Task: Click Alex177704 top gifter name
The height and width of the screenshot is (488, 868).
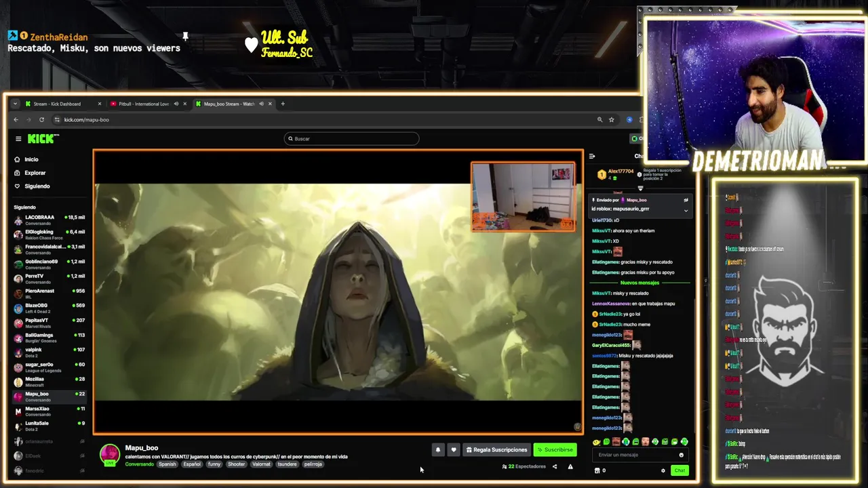Action: pyautogui.click(x=620, y=171)
